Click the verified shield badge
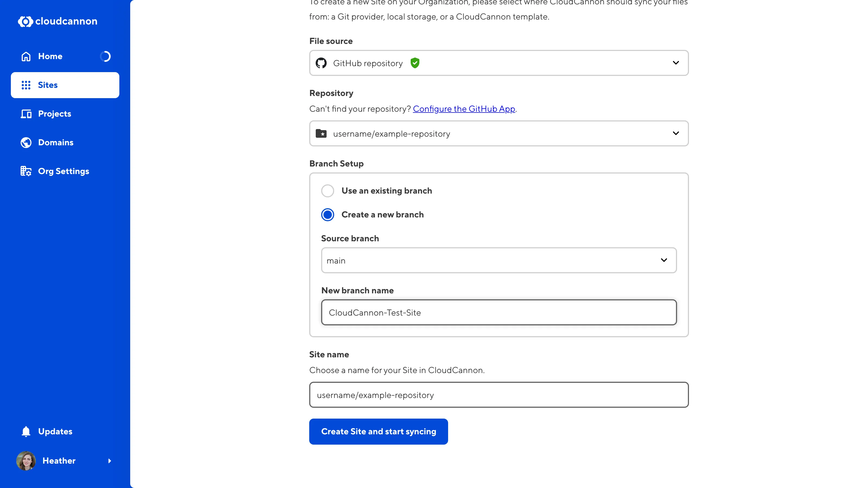The width and height of the screenshot is (868, 488). [415, 63]
